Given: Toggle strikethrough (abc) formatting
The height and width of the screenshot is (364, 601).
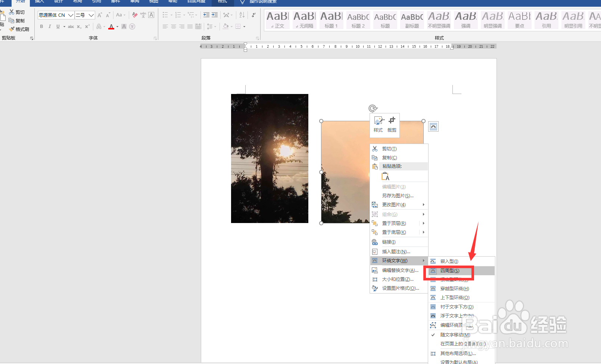Looking at the screenshot, I should [71, 26].
